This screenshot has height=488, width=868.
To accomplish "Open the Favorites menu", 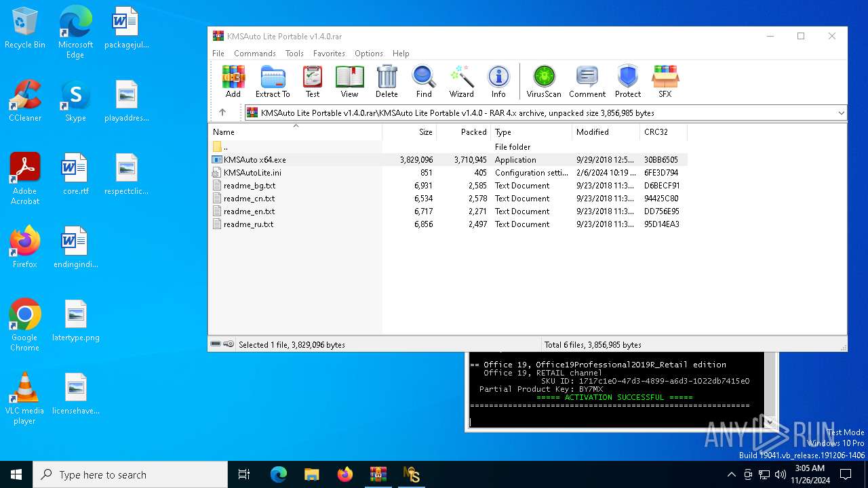I will point(329,54).
